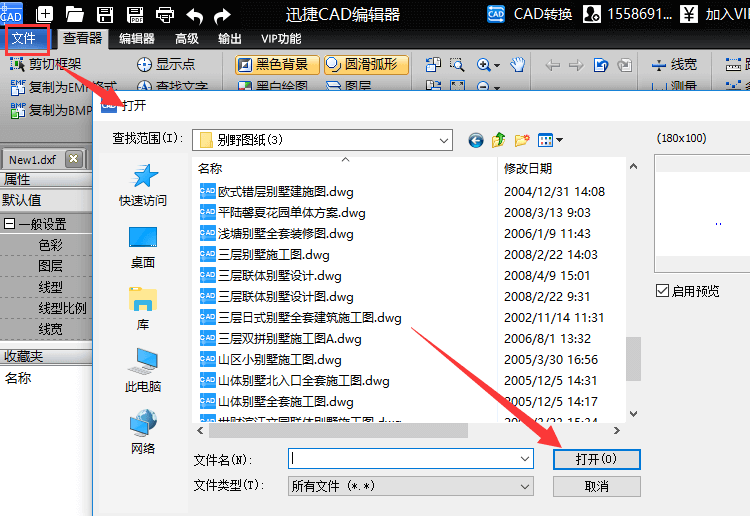Toggle the 启用预览 checkbox
The width and height of the screenshot is (750, 516).
662,290
